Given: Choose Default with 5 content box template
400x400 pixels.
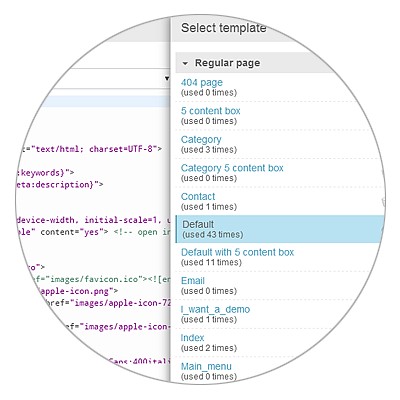Looking at the screenshot, I should pyautogui.click(x=237, y=252).
